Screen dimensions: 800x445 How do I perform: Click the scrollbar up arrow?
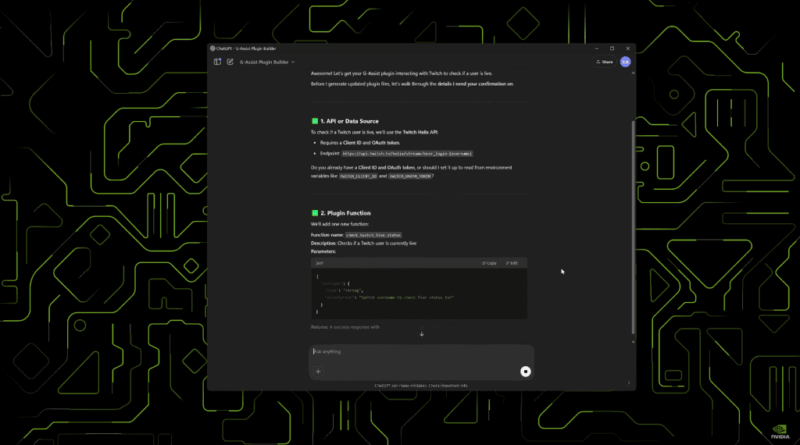tap(633, 73)
